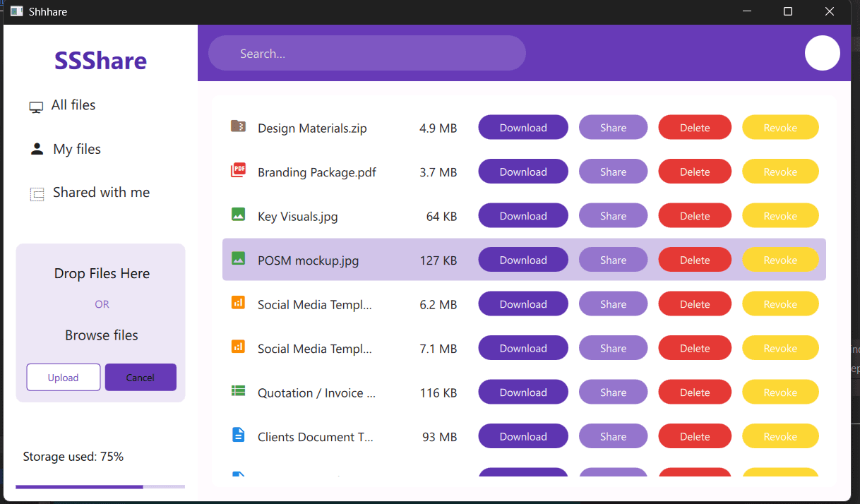Revoke access to Key Visuals.jpg
Screen dimensions: 860x504
pos(780,216)
